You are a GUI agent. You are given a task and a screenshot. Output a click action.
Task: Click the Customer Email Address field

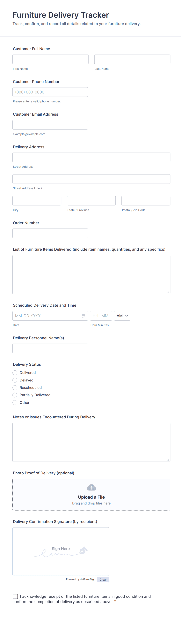[x=50, y=125]
